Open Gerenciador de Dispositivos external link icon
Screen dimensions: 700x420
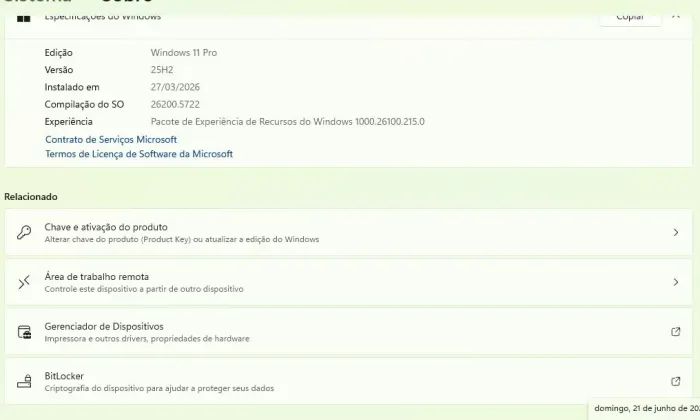[675, 332]
